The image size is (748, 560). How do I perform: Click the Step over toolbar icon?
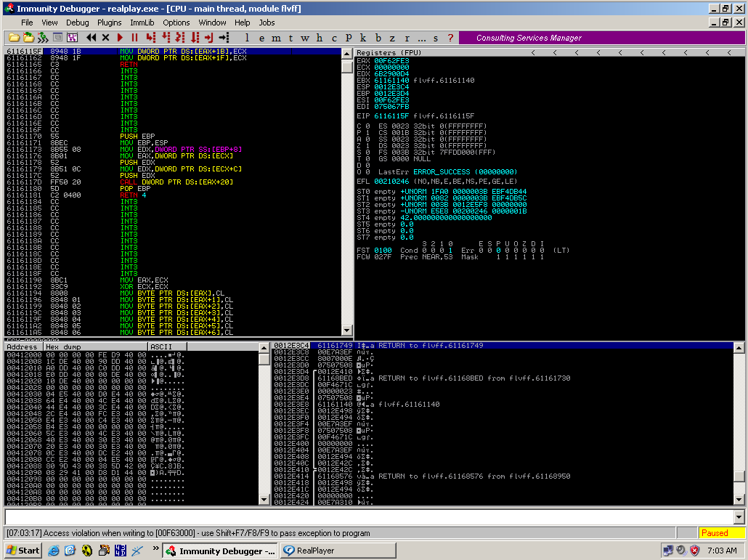point(166,38)
